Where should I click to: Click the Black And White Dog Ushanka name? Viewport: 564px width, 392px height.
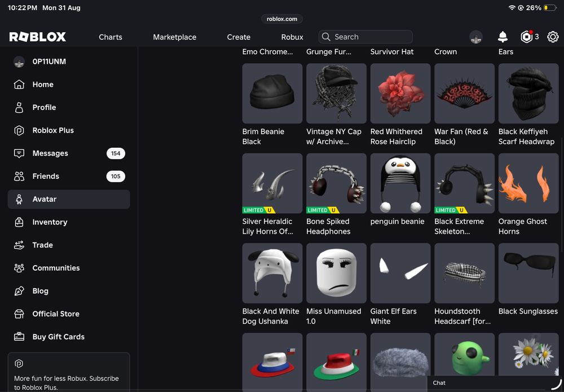[x=271, y=316]
